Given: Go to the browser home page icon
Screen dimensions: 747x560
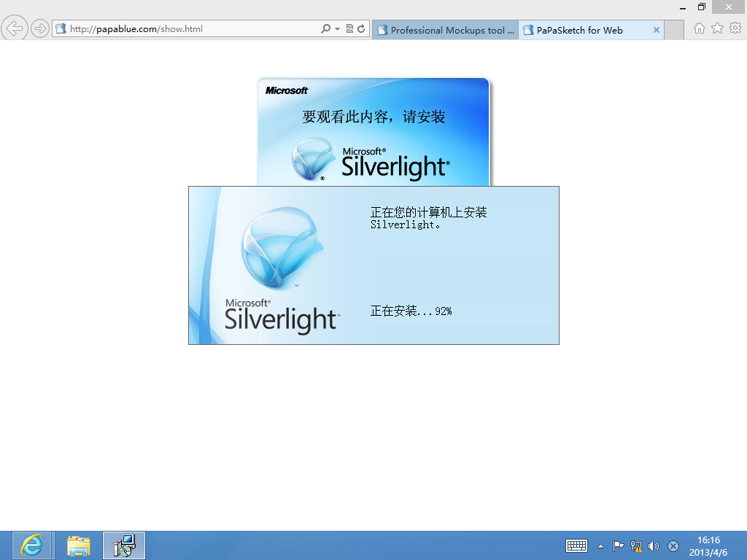Looking at the screenshot, I should click(x=700, y=28).
